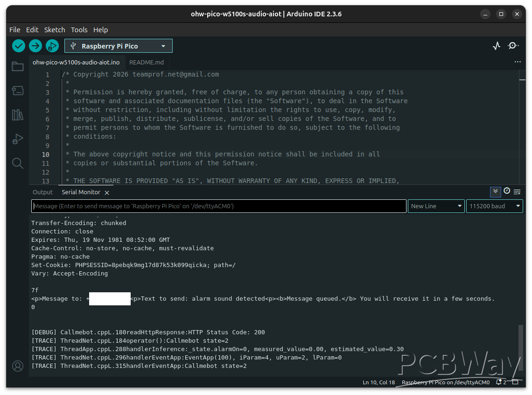Screen dimensions: 532x395
Task: Open the Library Manager books icon
Action: tap(18, 115)
